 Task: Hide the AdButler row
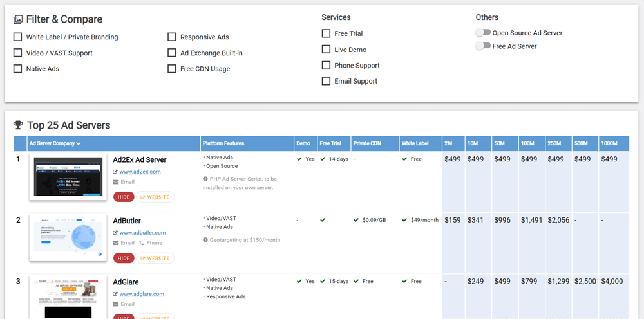(124, 259)
